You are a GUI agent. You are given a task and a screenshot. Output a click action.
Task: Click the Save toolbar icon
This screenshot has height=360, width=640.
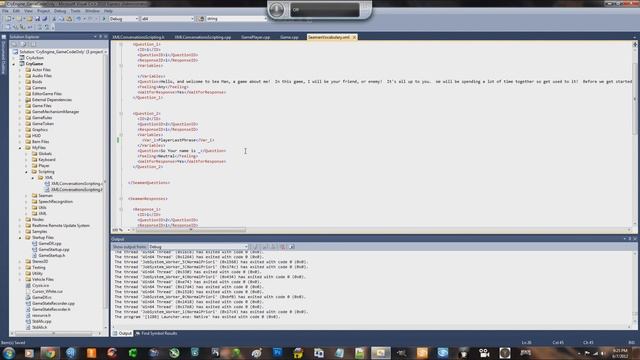[x=38, y=19]
